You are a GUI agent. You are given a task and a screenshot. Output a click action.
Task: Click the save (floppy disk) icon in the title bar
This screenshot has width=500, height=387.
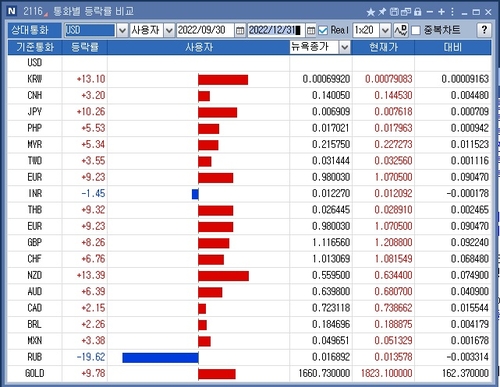coord(394,12)
